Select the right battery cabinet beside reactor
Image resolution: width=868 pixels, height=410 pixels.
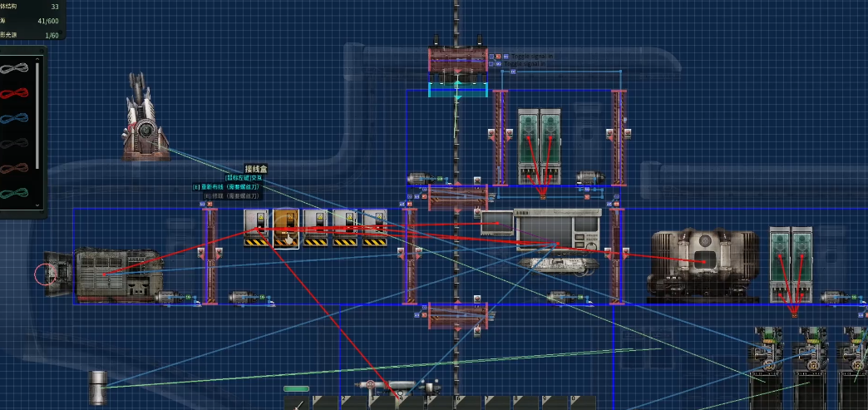click(x=801, y=264)
